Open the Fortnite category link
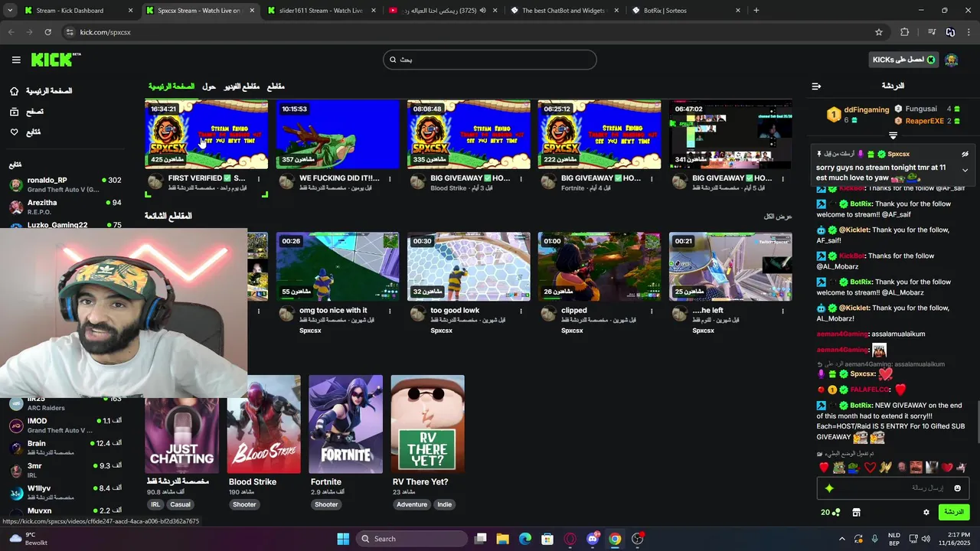 (326, 482)
